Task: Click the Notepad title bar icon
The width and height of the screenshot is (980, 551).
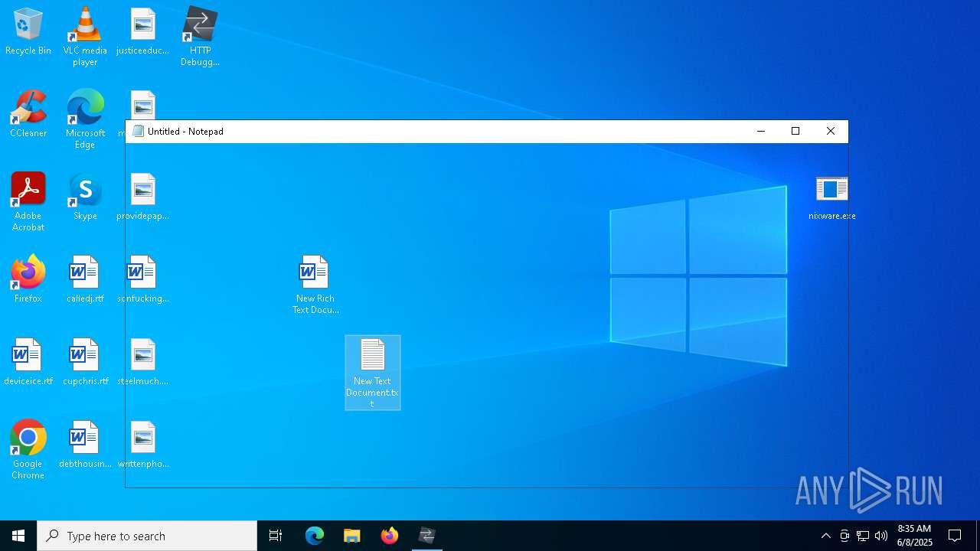Action: point(138,132)
